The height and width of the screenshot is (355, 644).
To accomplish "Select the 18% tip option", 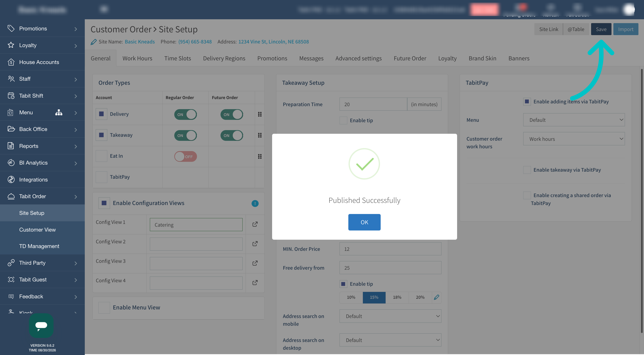I will click(x=397, y=297).
